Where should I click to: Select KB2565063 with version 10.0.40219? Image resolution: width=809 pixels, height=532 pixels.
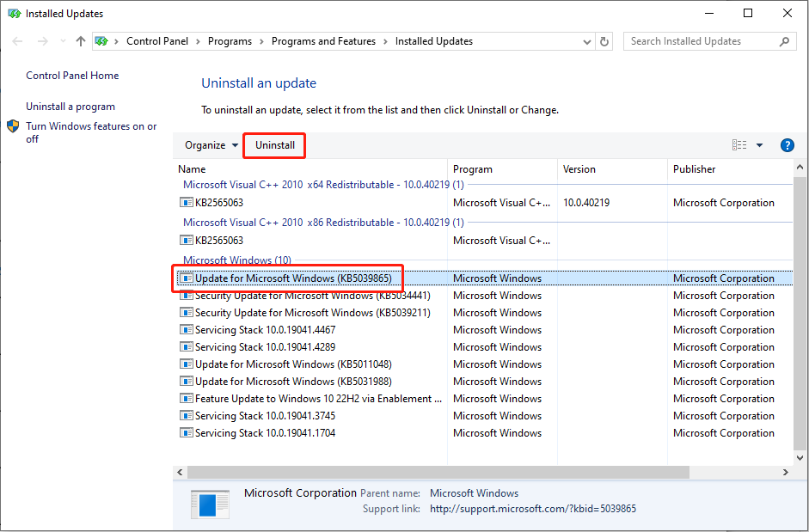tap(485, 203)
